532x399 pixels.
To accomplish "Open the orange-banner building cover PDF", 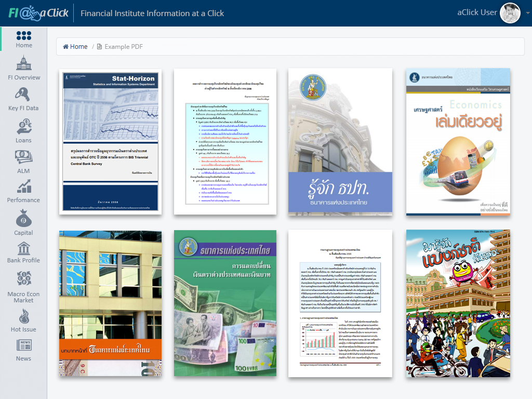I will [x=110, y=303].
